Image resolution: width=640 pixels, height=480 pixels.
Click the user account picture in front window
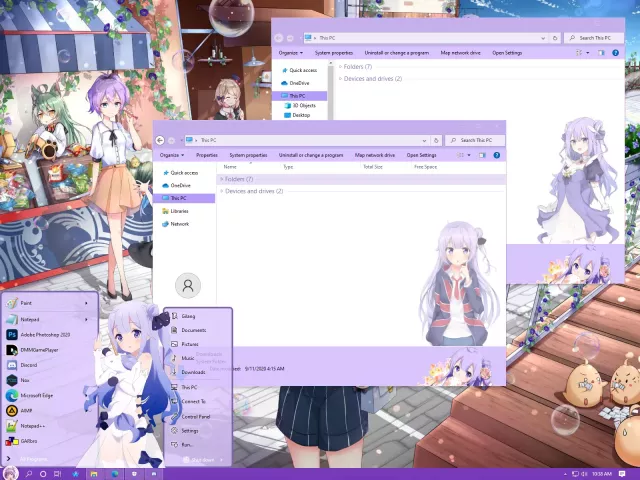188,285
